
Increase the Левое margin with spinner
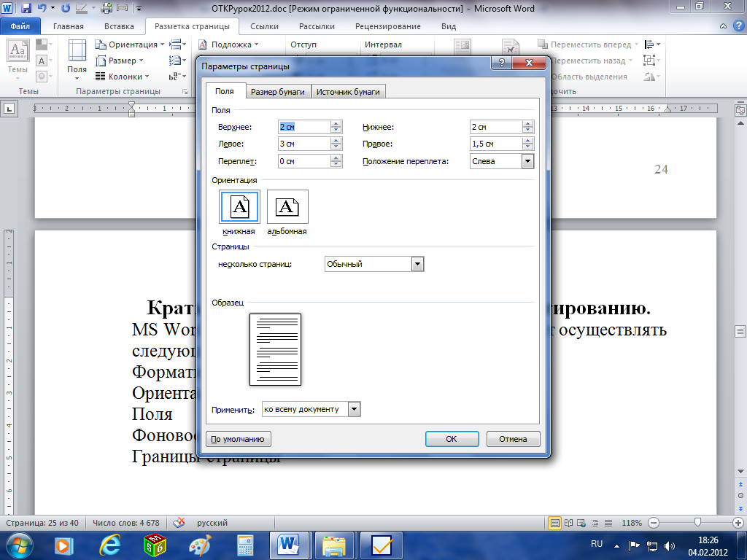pyautogui.click(x=336, y=141)
